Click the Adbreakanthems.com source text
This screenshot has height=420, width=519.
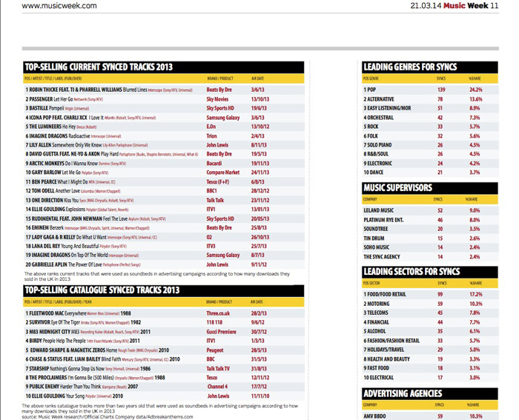[x=170, y=417]
